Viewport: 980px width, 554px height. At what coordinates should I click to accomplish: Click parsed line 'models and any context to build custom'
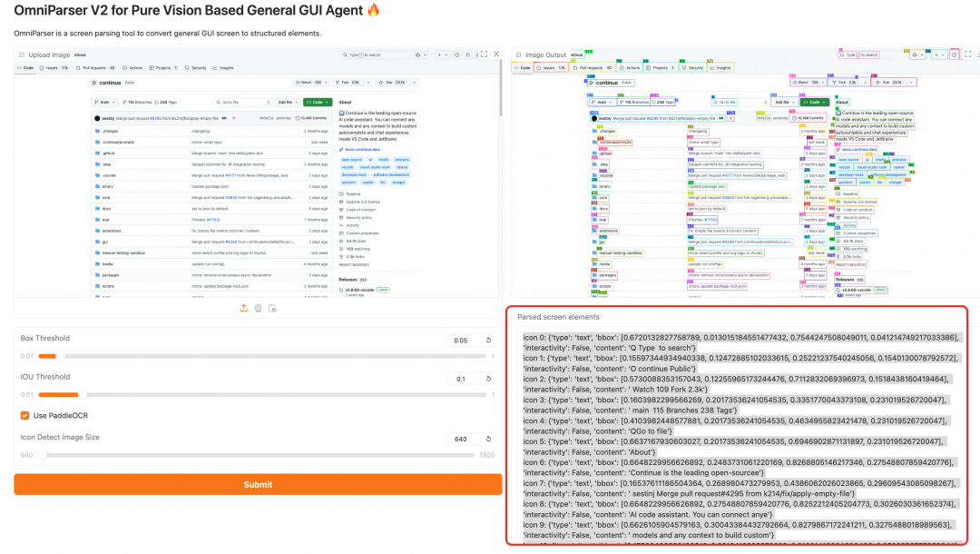coord(738,530)
